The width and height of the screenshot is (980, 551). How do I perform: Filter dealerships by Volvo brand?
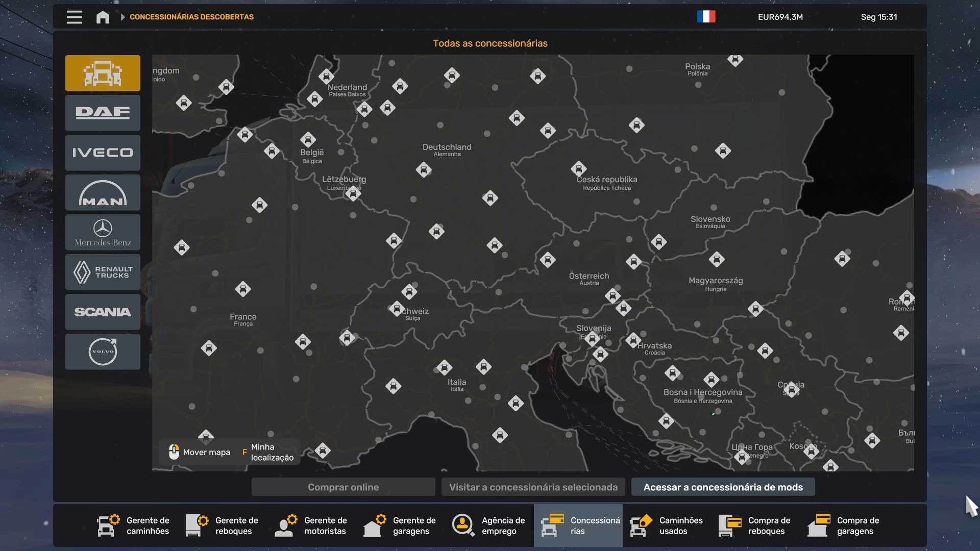click(103, 352)
